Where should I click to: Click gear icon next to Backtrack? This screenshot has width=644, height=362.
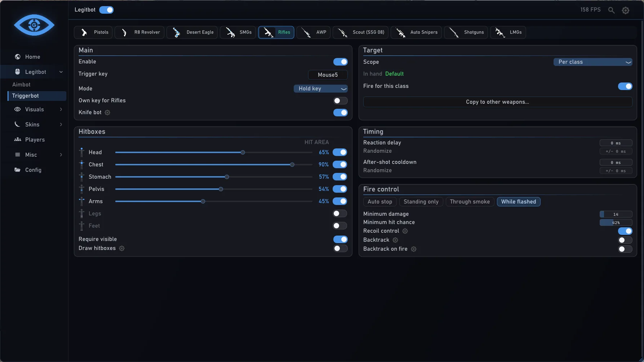click(395, 240)
